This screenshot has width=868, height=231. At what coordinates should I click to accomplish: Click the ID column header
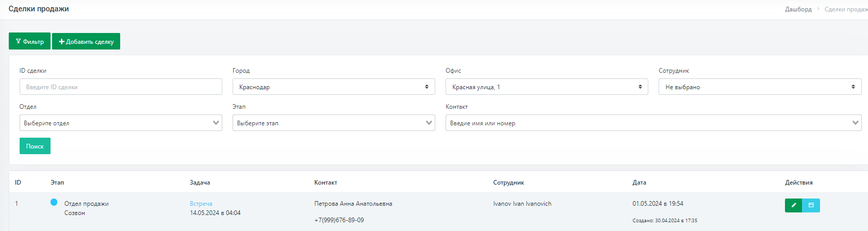[18, 183]
